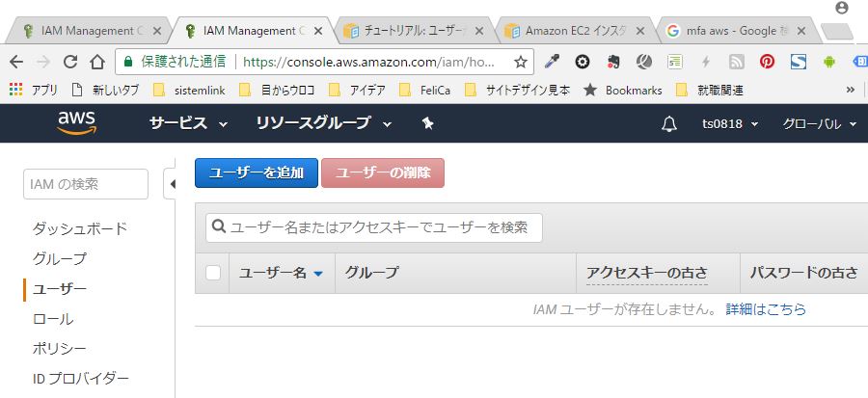
Task: Open the FeliCa bookmark folder
Action: pos(425,90)
